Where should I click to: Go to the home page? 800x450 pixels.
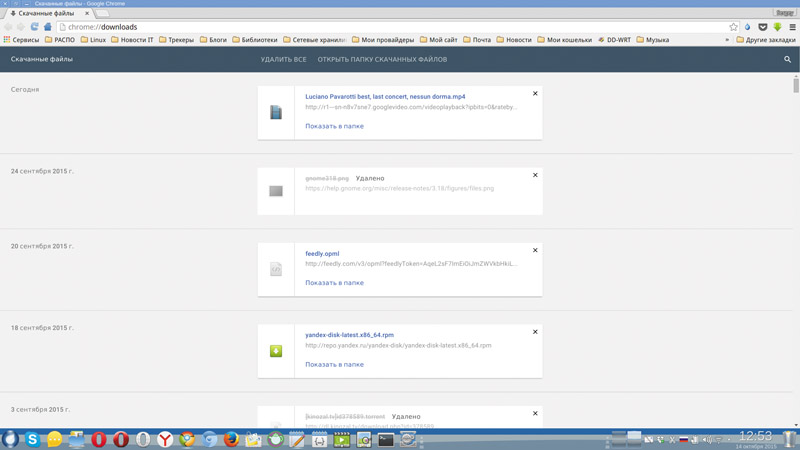pos(47,27)
